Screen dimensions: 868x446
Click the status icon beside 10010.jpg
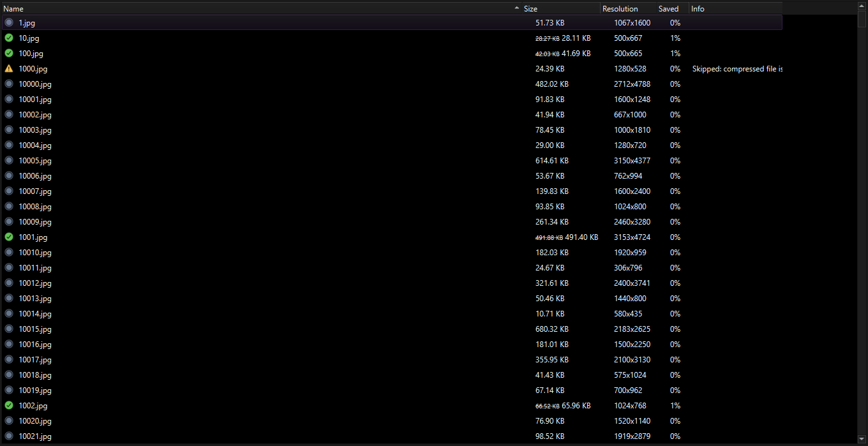[x=9, y=252]
